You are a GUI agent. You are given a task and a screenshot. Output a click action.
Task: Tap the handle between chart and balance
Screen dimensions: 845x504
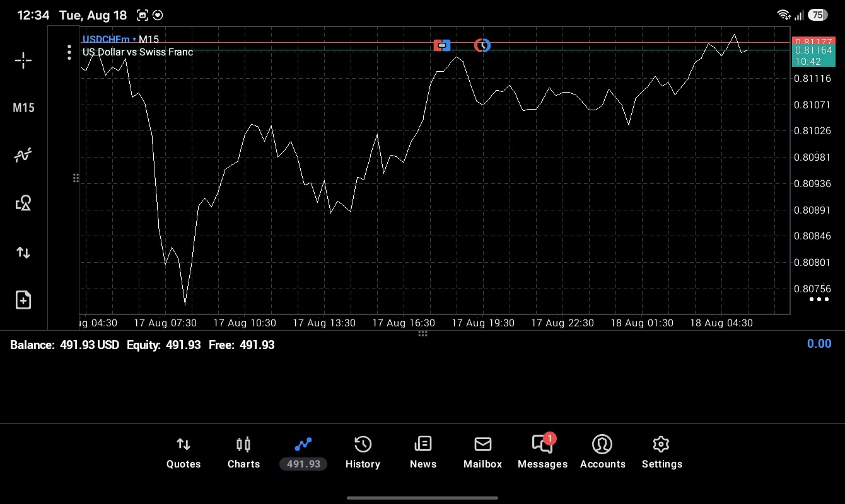point(422,333)
